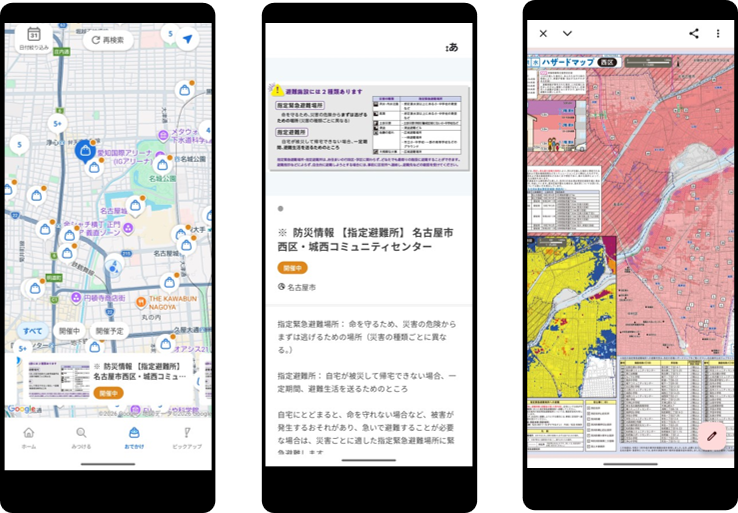This screenshot has height=513, width=738.
Task: Tap the orange 開催中 badge on detail page
Action: (x=292, y=268)
